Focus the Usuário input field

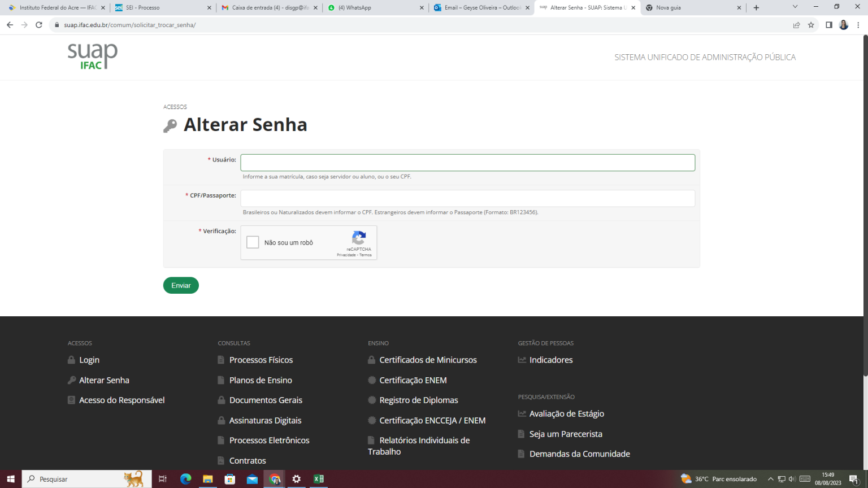tap(467, 163)
